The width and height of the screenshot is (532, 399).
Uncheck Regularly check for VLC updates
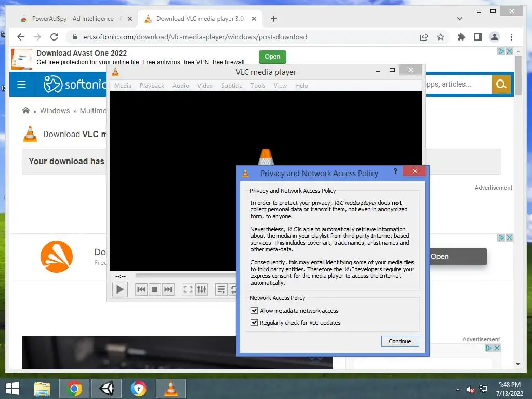(x=254, y=322)
